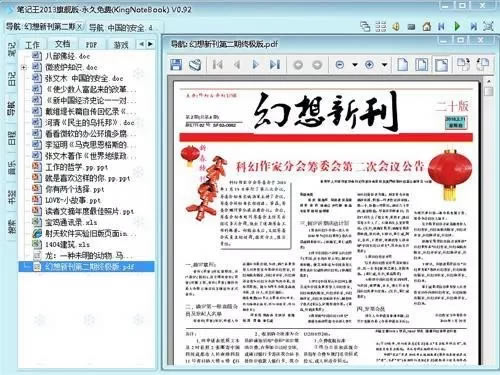
Task: Rotate the page counterclockwise
Action: tap(483, 64)
